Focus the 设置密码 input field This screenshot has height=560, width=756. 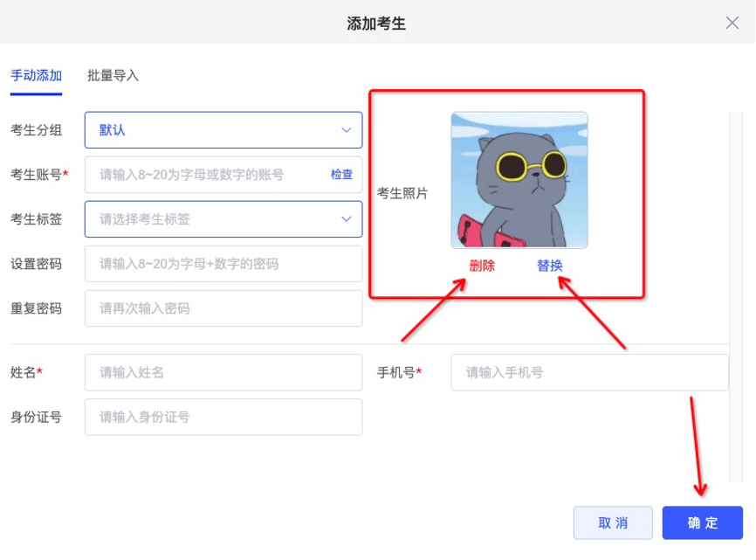coord(223,264)
